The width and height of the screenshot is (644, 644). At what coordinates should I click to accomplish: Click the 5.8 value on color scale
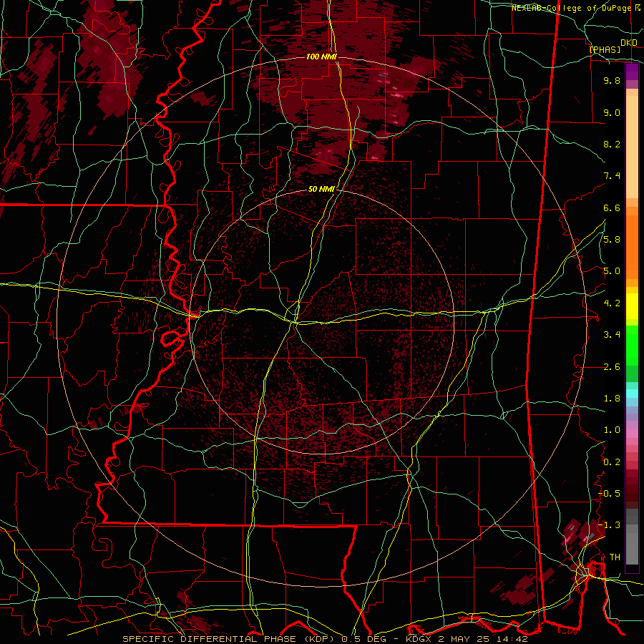click(612, 240)
